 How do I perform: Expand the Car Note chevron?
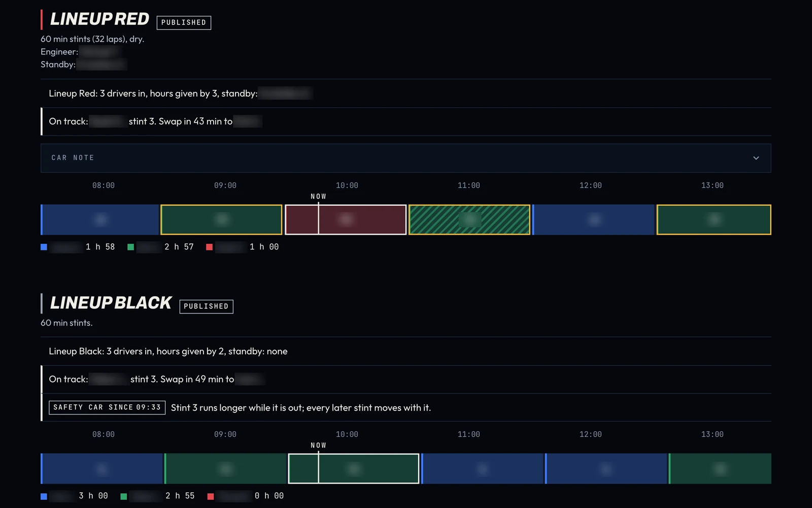(x=756, y=158)
